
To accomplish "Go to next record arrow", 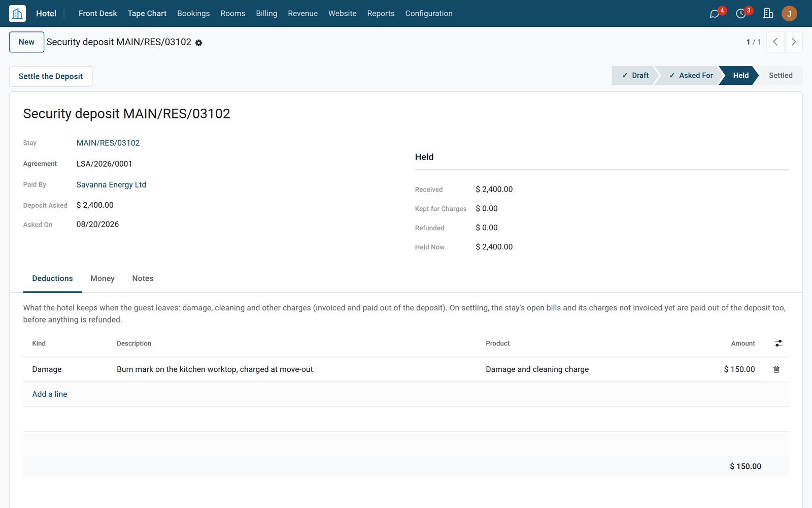I will pos(794,42).
